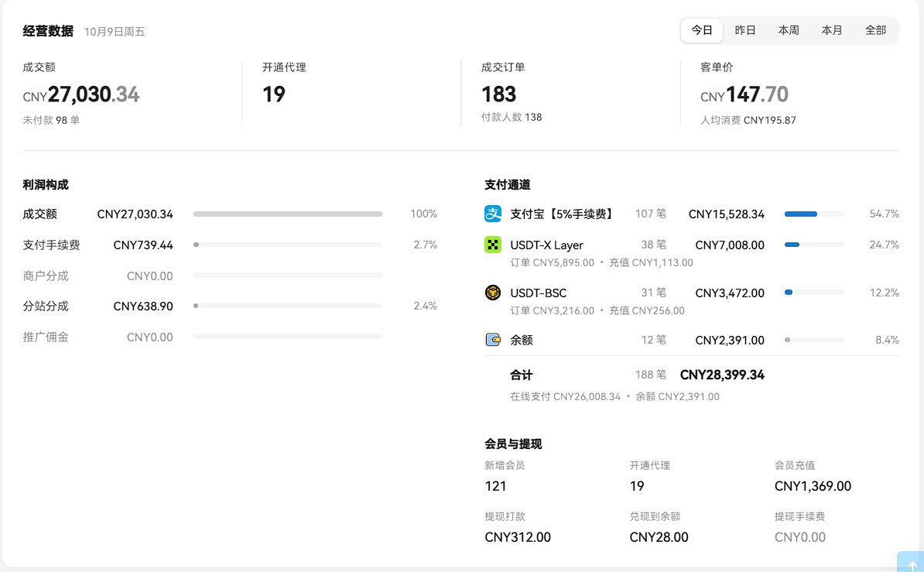Select the 本周 time range tab
924x572 pixels.
point(789,30)
